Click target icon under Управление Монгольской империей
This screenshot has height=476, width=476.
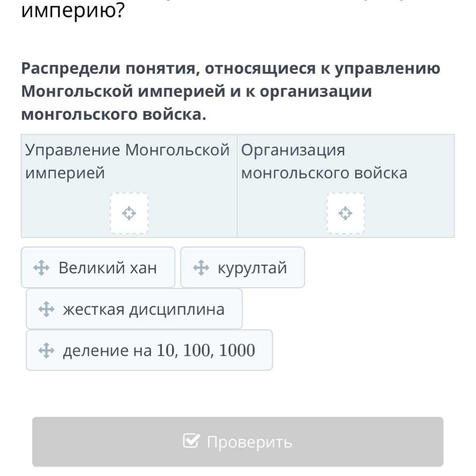129,213
